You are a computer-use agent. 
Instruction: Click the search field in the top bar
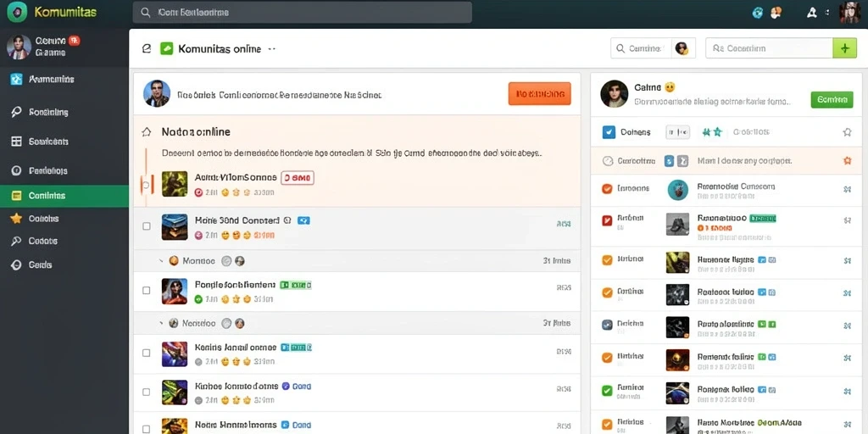[x=303, y=12]
